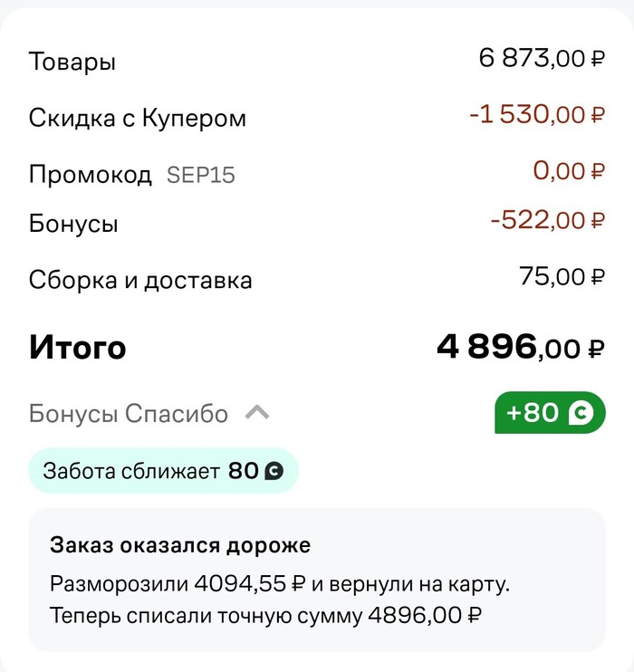Click the Сборка и доставка label

click(140, 280)
